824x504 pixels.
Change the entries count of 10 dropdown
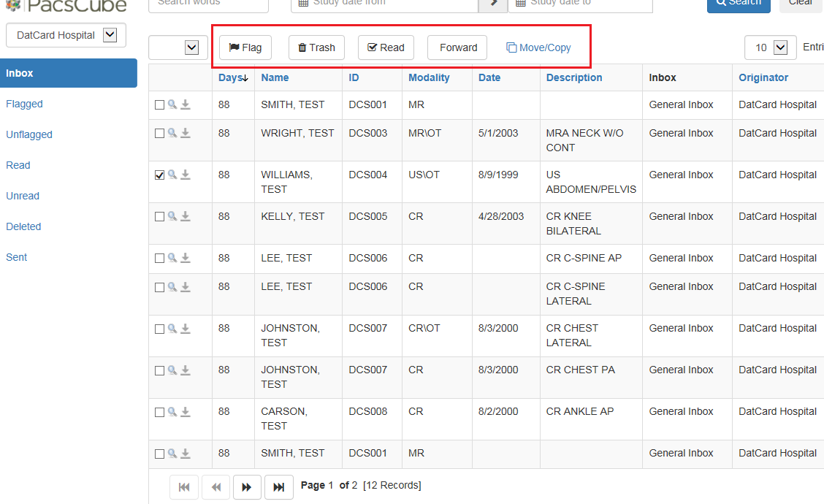pos(770,47)
